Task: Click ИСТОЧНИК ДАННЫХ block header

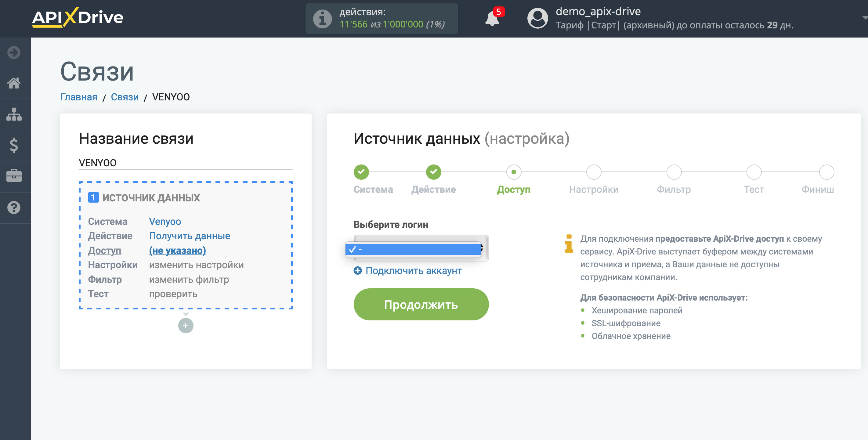Action: (151, 198)
